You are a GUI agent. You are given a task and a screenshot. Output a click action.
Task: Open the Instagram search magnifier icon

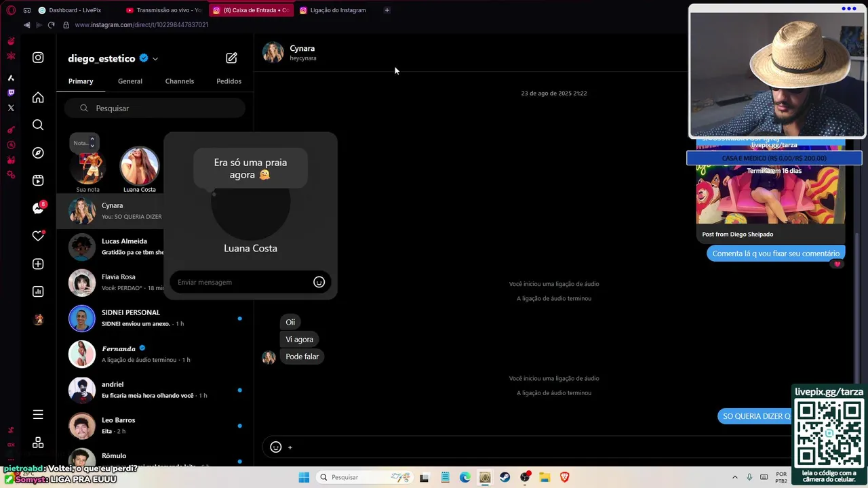point(38,125)
